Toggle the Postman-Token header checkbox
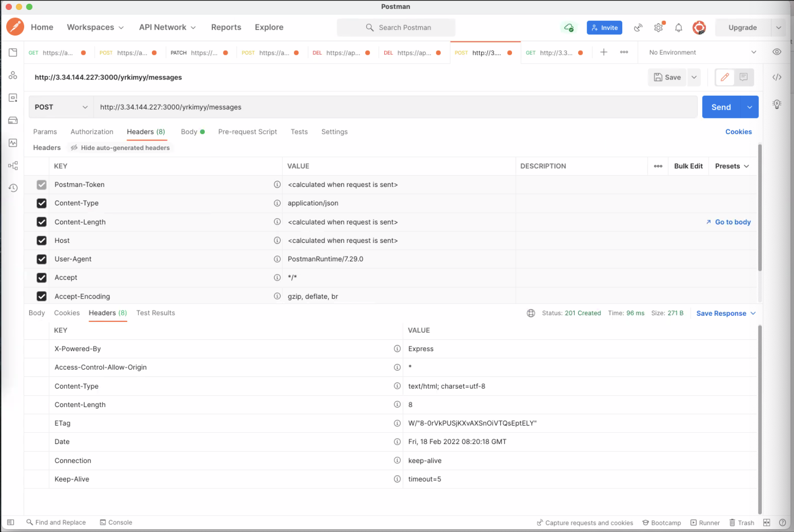This screenshot has height=532, width=794. pyautogui.click(x=42, y=185)
